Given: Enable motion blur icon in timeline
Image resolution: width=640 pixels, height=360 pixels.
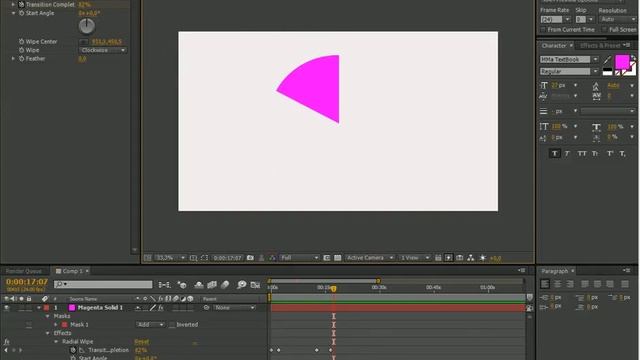Looking at the screenshot, I should coord(225,285).
